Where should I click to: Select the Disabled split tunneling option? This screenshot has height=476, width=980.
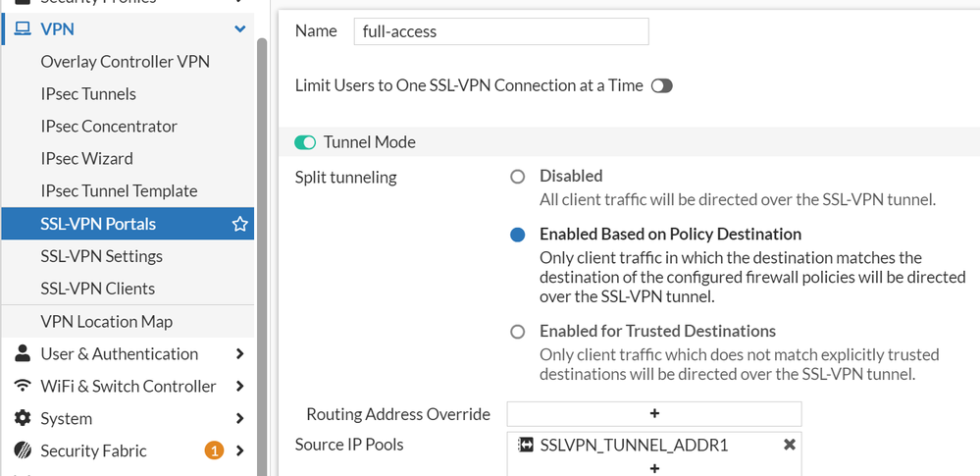518,177
